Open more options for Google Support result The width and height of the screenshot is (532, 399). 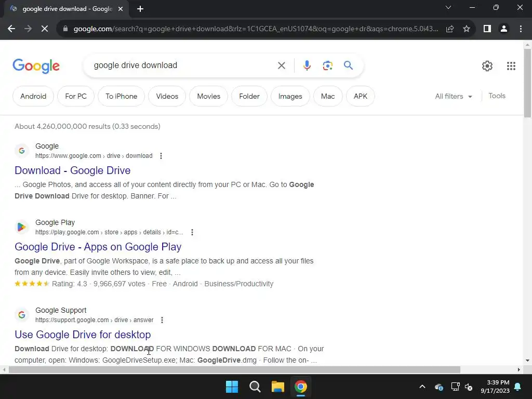[x=162, y=320]
